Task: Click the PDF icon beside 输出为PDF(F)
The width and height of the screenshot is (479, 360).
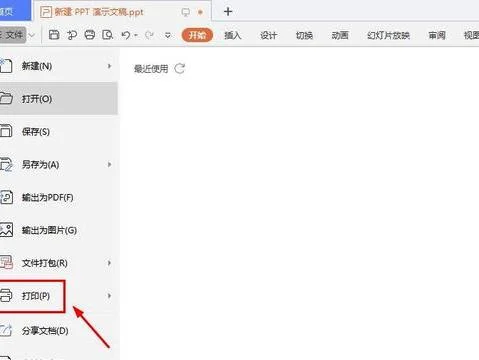Action: click(6, 197)
